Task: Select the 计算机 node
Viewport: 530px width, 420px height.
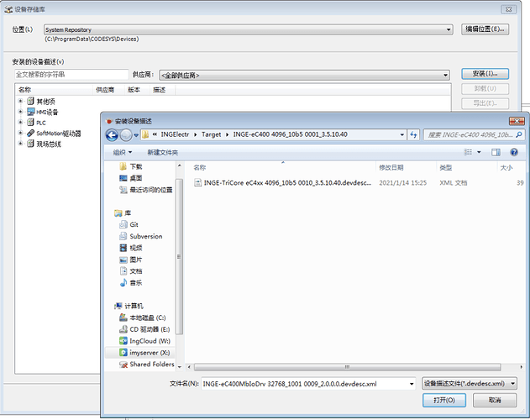Action: pos(129,306)
